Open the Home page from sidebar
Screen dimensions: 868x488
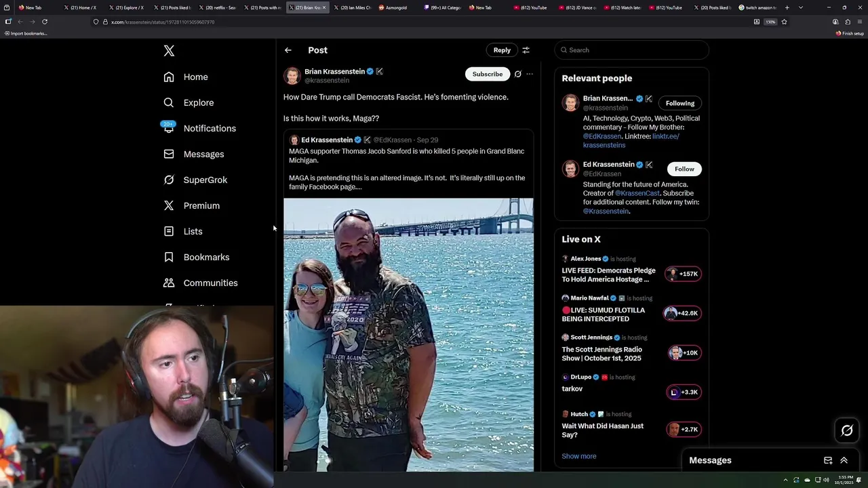point(186,77)
